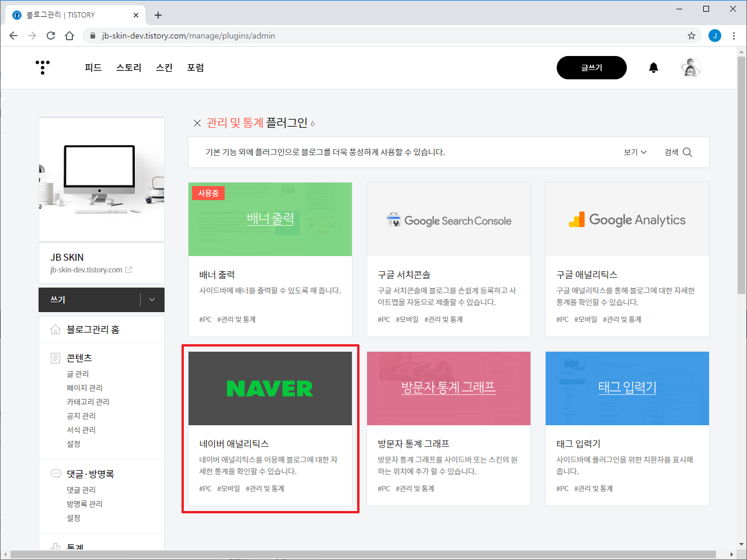Go to browser home page
Viewport: 747px width, 560px height.
point(69,36)
